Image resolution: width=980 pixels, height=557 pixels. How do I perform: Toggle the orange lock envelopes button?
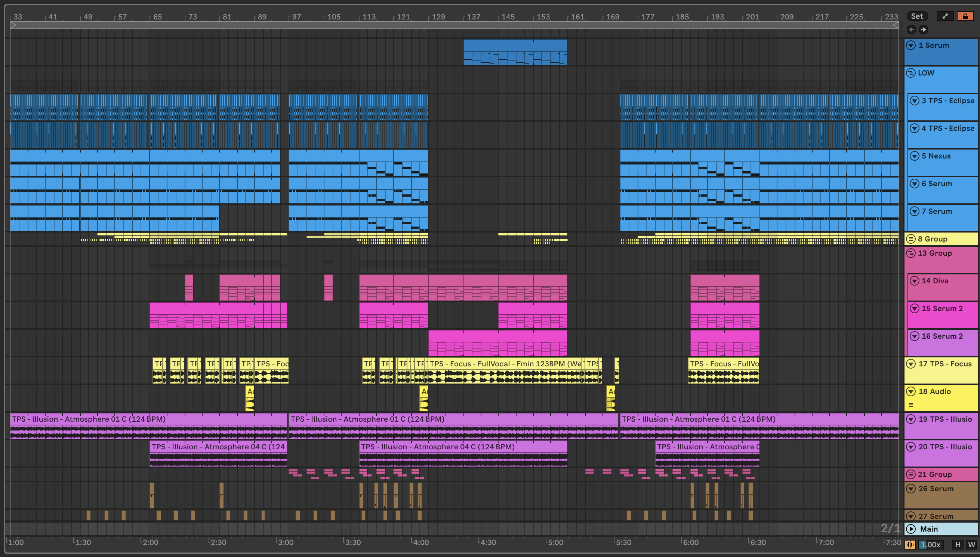coord(965,16)
